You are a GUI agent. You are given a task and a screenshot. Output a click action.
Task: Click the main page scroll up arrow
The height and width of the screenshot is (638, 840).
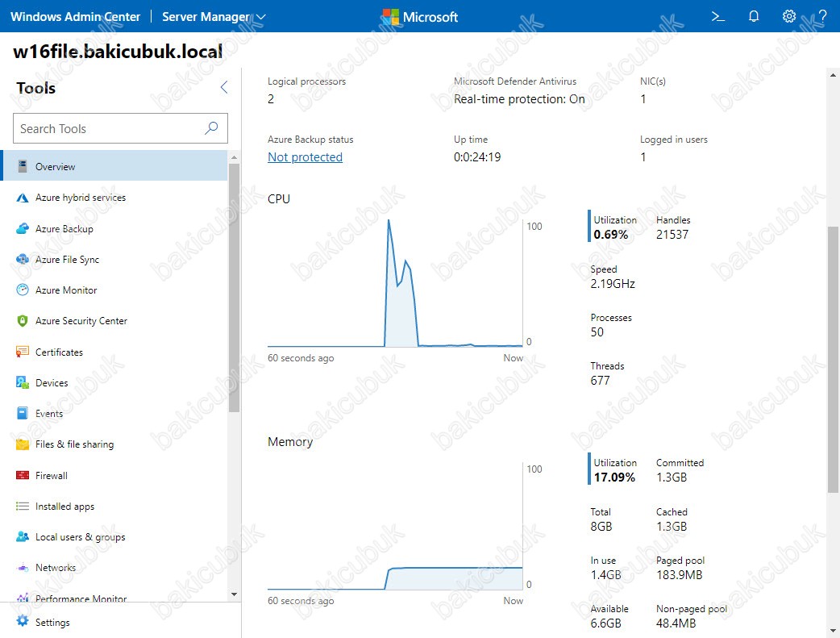(x=833, y=75)
